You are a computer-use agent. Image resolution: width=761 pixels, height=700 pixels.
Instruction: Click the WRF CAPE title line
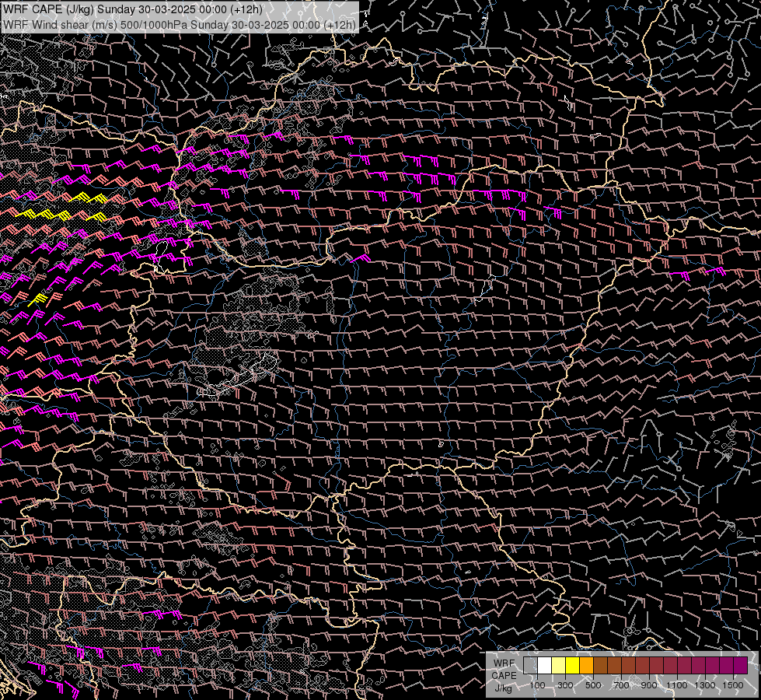click(133, 9)
